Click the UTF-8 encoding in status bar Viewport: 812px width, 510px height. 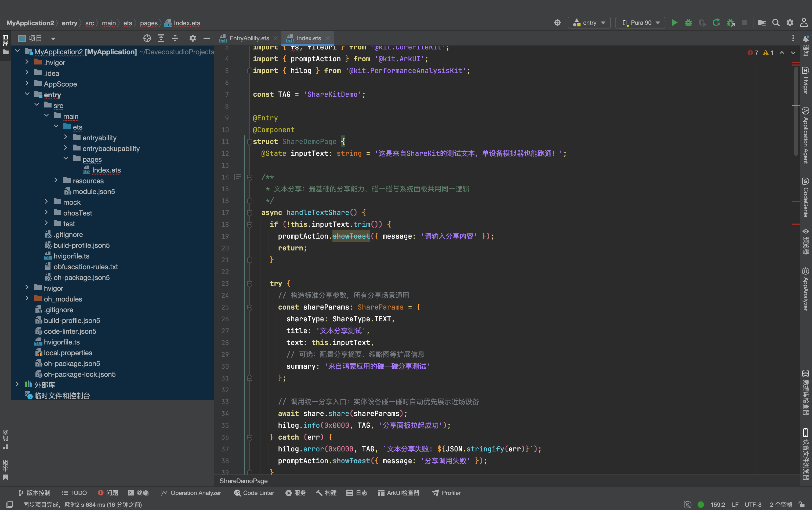click(x=753, y=504)
